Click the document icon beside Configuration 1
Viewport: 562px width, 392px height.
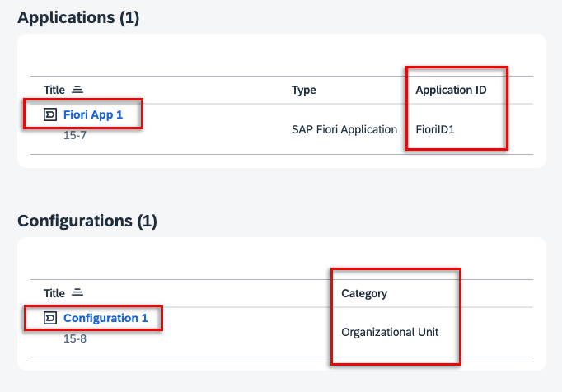pos(50,318)
